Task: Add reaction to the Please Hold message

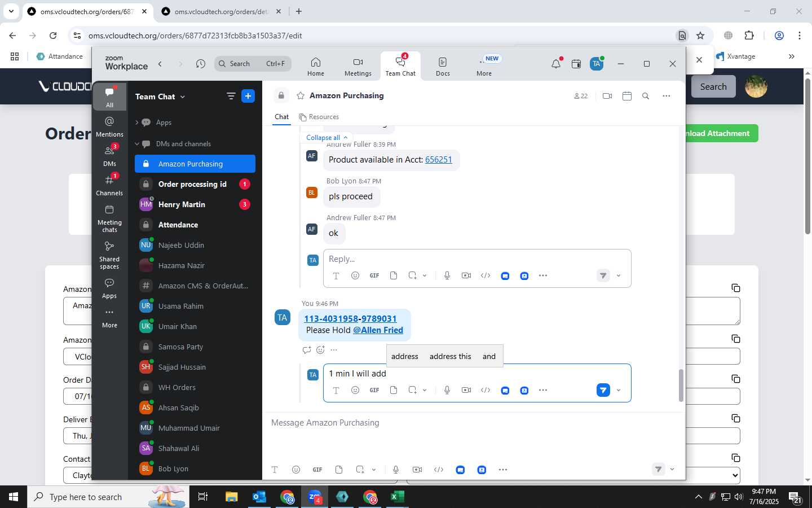Action: point(320,350)
